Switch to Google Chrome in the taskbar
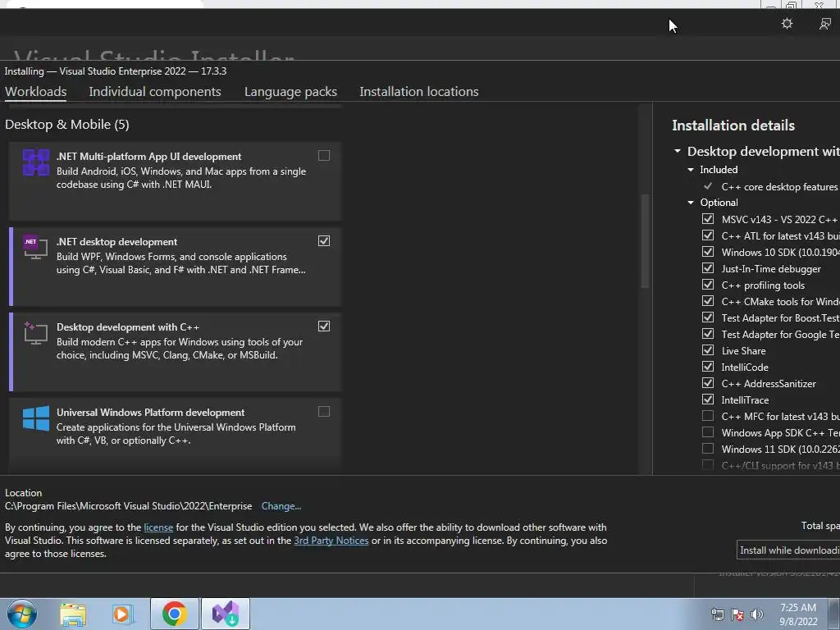 175,614
